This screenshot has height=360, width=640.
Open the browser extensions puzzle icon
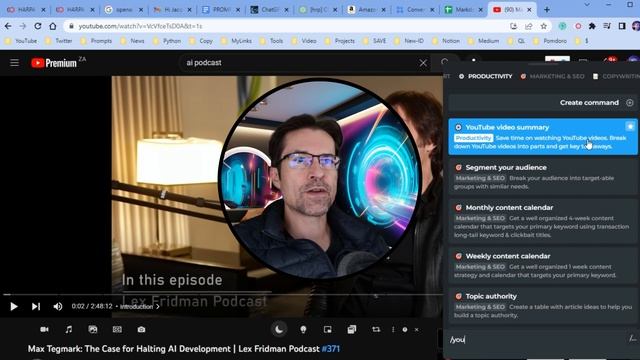tap(592, 26)
